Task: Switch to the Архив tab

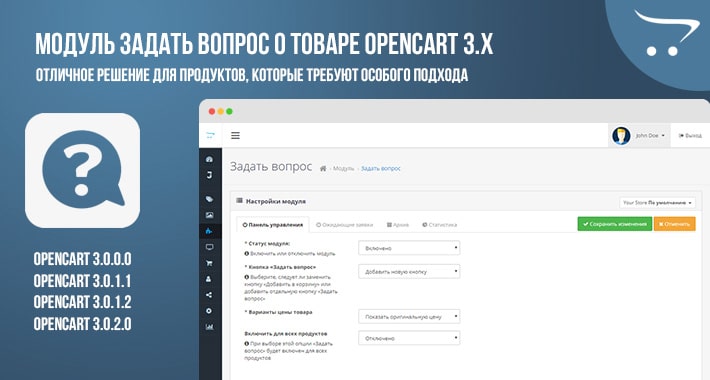Action: point(398,225)
